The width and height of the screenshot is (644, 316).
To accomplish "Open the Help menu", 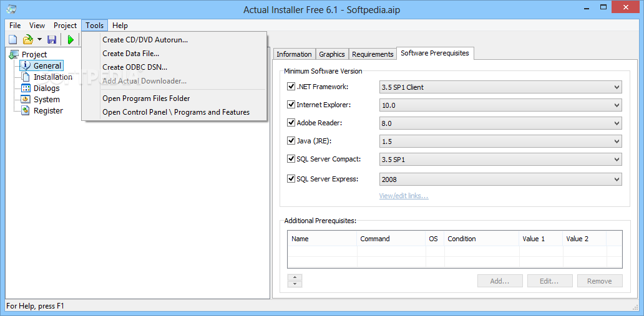I will tap(120, 26).
